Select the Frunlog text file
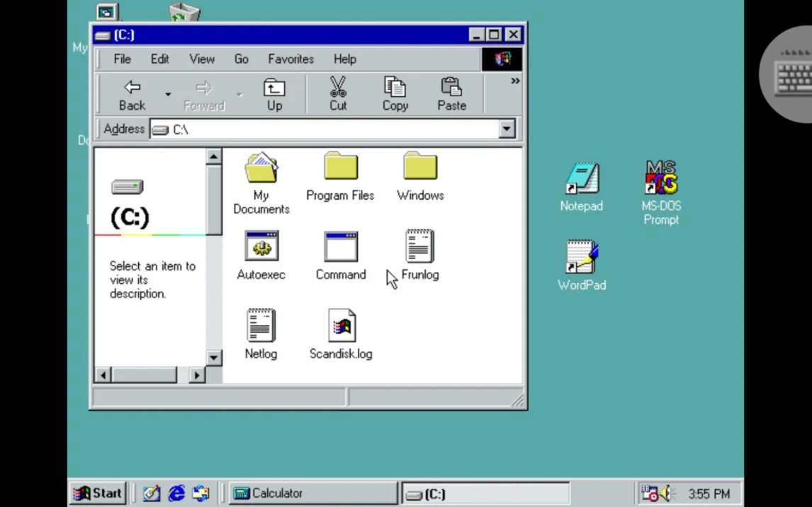Screen dimensions: 812x507 (419, 247)
